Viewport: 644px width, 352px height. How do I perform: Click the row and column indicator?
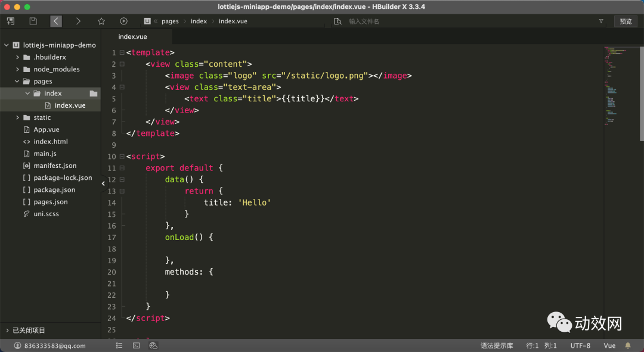pyautogui.click(x=541, y=345)
